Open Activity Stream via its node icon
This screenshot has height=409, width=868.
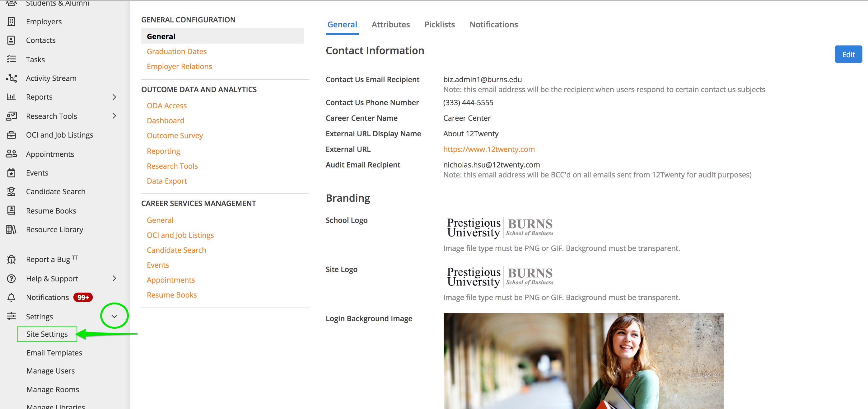pos(11,78)
